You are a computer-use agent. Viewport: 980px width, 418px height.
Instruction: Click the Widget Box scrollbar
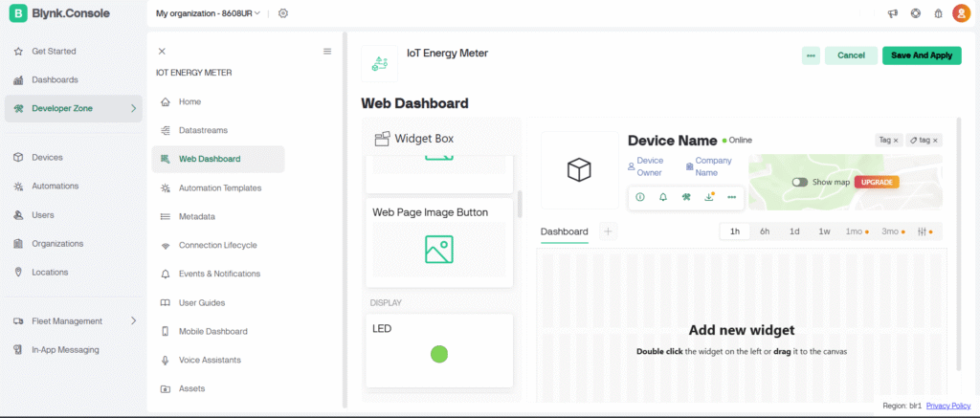coord(520,205)
